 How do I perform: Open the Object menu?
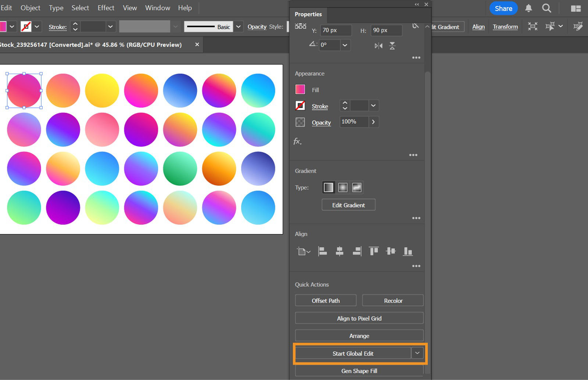pos(31,8)
